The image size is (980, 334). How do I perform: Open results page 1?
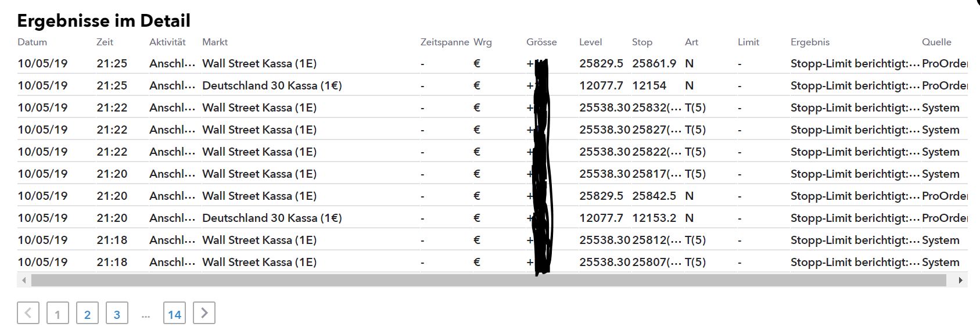coord(58,314)
